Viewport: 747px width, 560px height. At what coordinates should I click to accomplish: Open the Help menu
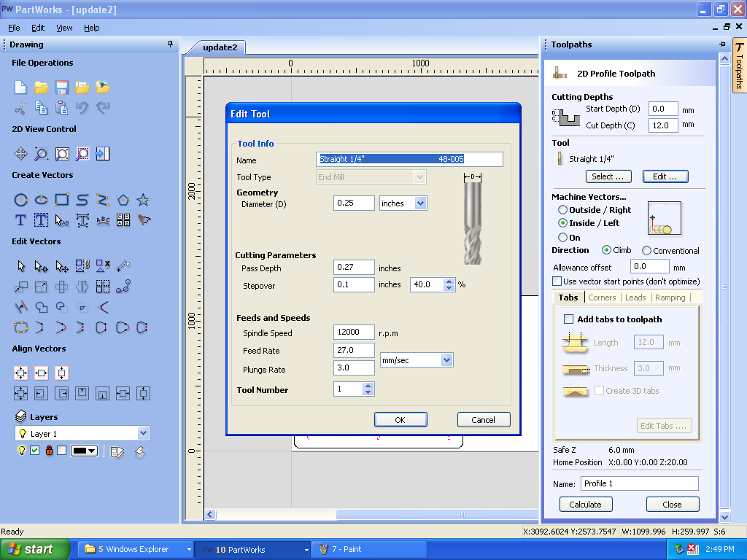(91, 28)
